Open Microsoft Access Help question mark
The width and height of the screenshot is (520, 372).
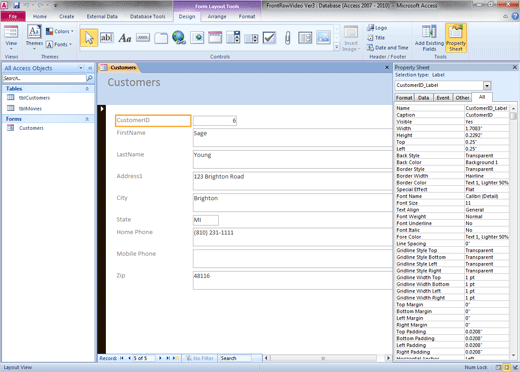coord(515,16)
